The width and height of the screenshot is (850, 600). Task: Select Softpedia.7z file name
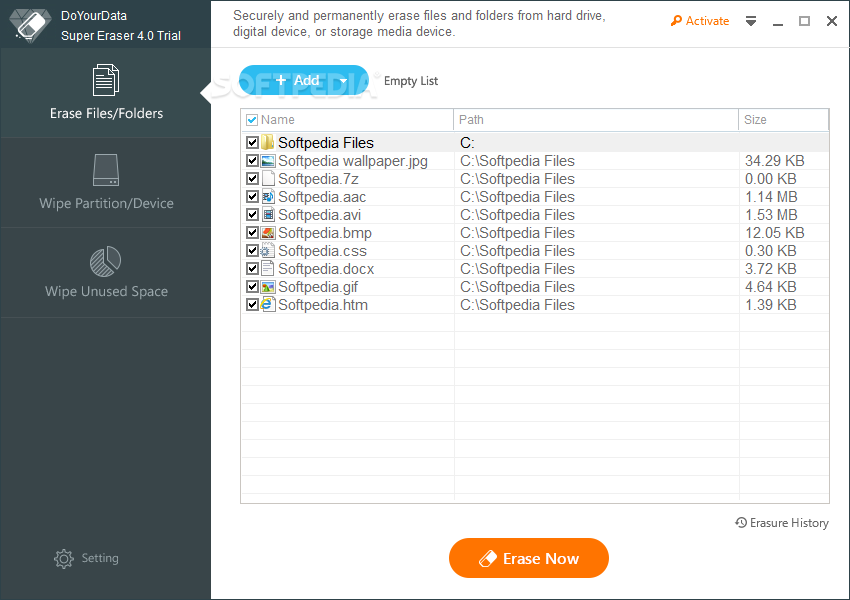[318, 179]
